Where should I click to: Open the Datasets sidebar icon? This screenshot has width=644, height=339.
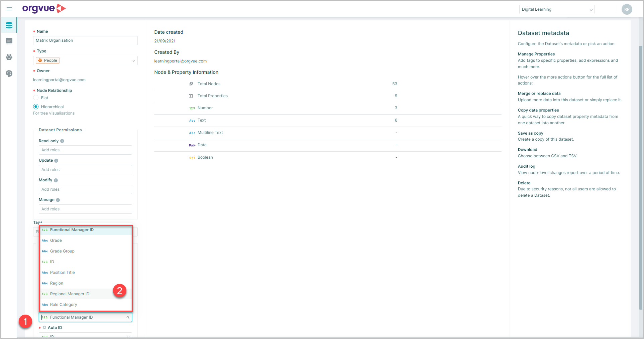[9, 25]
